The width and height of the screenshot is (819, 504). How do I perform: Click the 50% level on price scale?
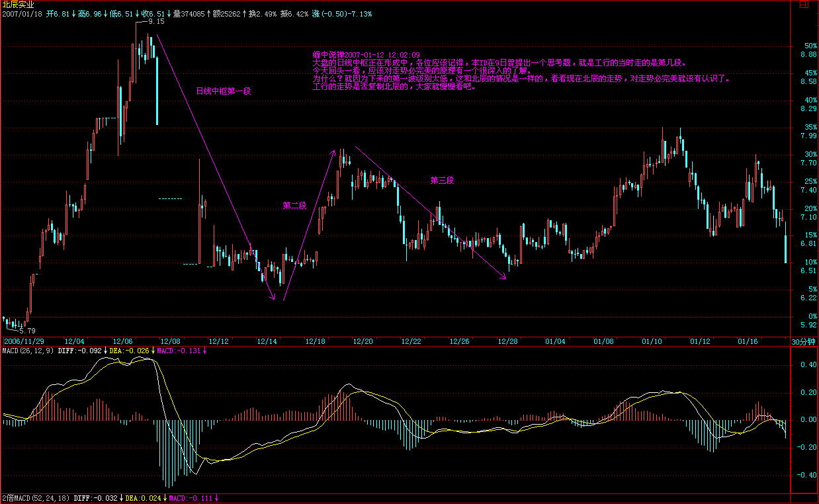click(x=807, y=46)
